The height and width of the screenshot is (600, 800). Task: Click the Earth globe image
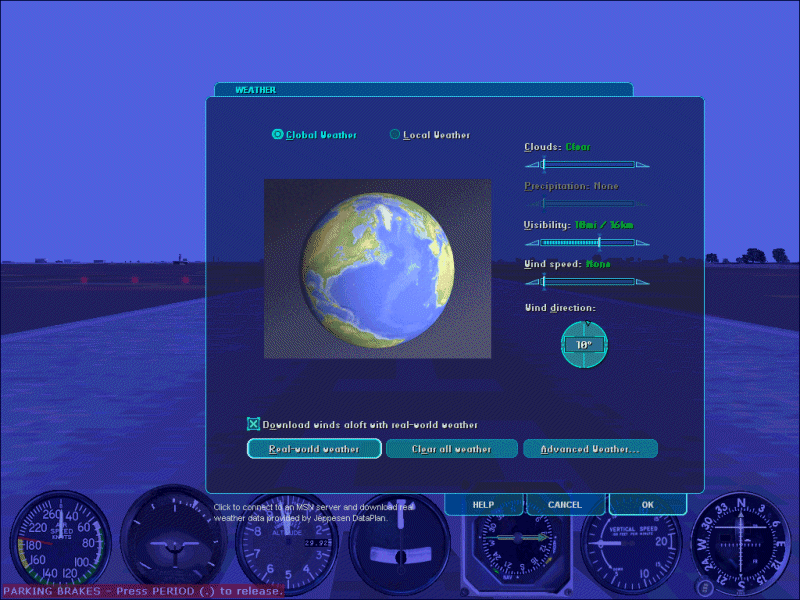[x=377, y=268]
